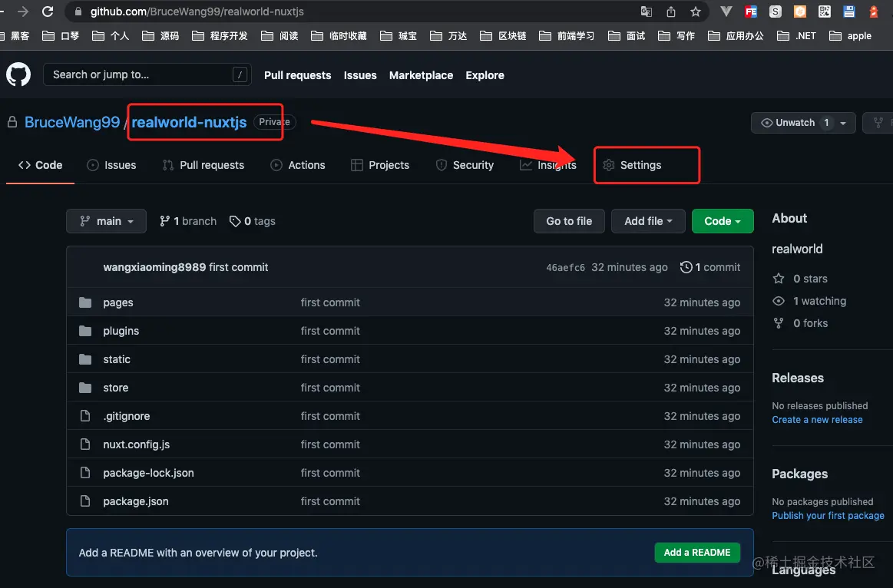Open Issues in the top navigation
The image size is (893, 588).
coord(360,75)
